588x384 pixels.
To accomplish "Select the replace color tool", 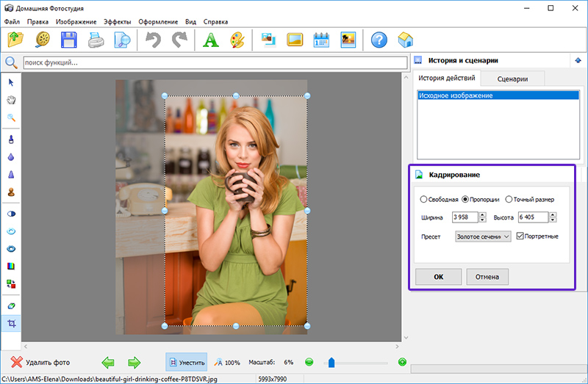I will (x=11, y=284).
